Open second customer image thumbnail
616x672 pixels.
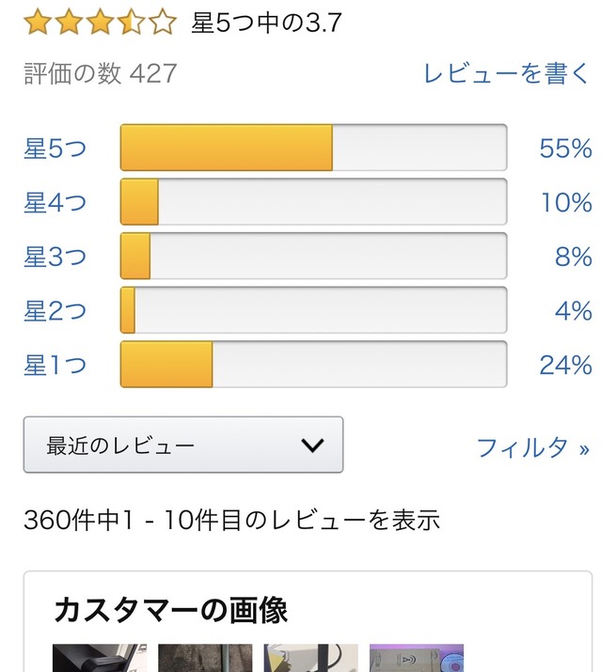click(205, 658)
